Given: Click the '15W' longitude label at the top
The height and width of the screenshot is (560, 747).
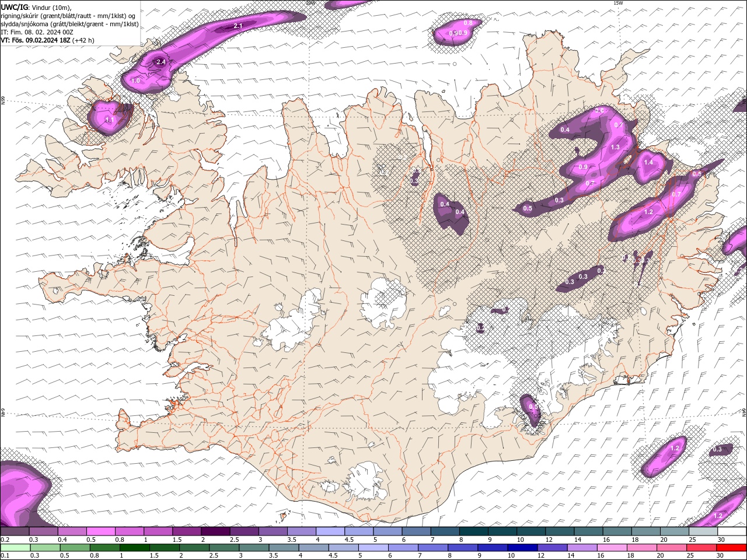Looking at the screenshot, I should (x=618, y=3).
